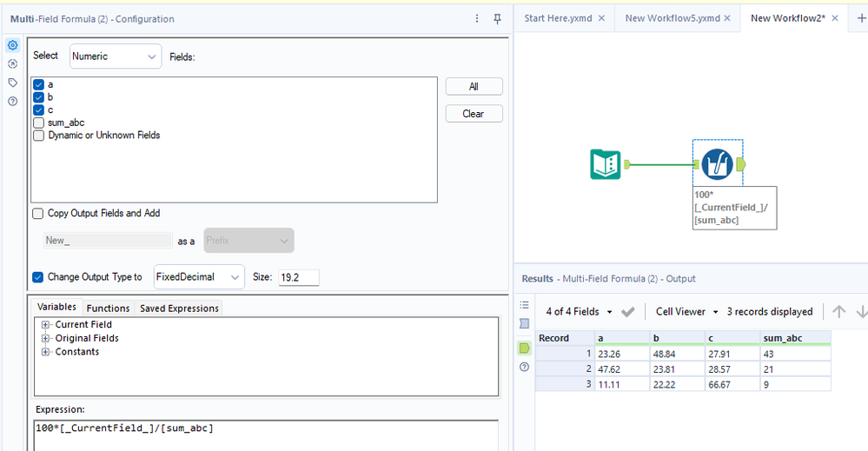Viewport: 868px width, 451px height.
Task: Switch to New Workflow5.yxmd tab
Action: point(673,18)
